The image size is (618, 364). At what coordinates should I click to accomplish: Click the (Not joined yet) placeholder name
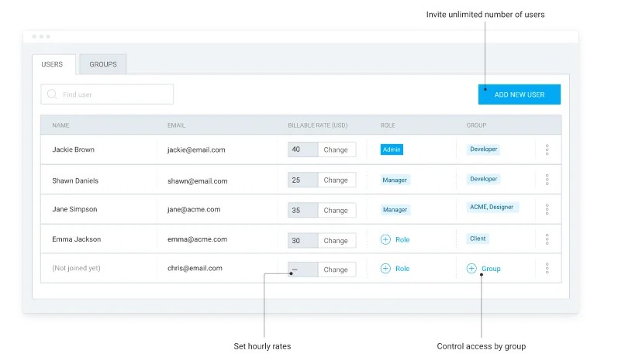tap(77, 268)
